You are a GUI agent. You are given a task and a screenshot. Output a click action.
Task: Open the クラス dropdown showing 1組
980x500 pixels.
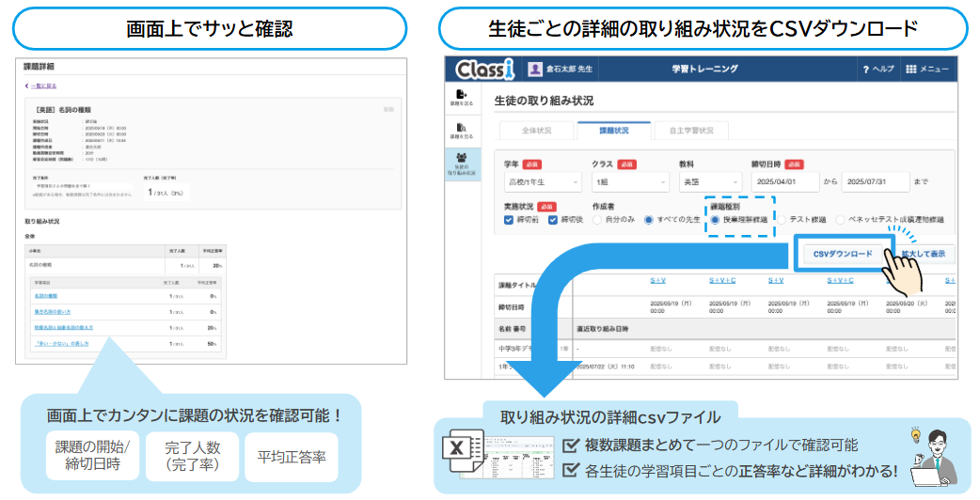[631, 182]
